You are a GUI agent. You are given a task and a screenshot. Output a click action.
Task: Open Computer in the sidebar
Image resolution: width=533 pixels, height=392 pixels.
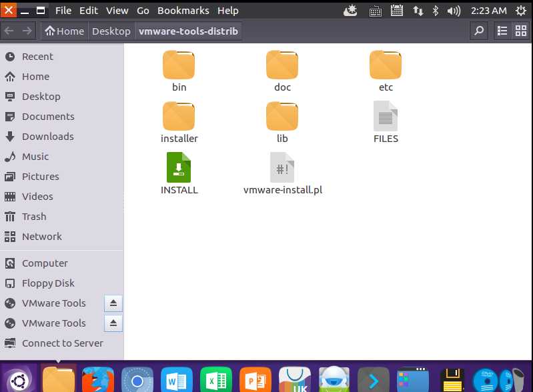pyautogui.click(x=61, y=263)
